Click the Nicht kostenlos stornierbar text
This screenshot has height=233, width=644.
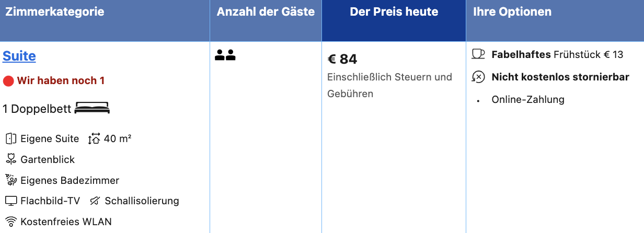click(560, 77)
